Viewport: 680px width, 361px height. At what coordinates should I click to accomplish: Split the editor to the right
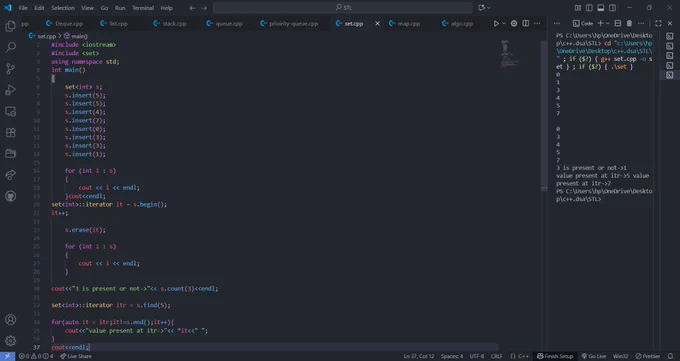[526, 23]
